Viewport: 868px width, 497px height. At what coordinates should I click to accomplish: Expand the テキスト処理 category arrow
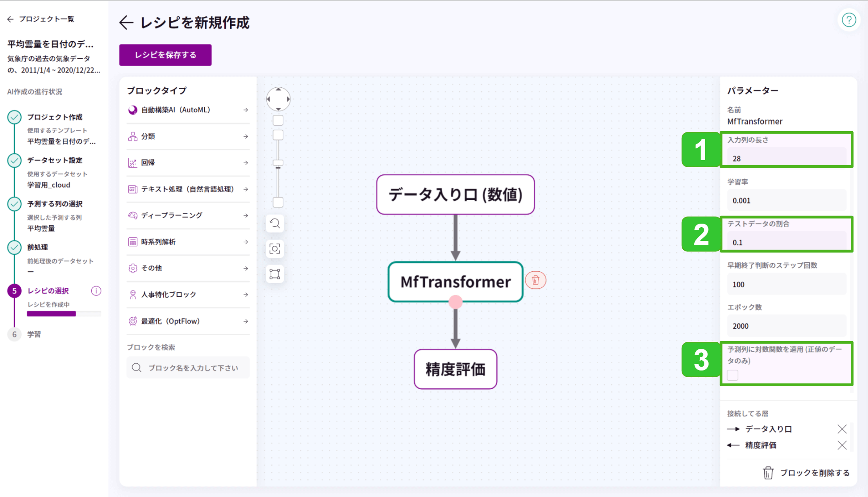[246, 189]
